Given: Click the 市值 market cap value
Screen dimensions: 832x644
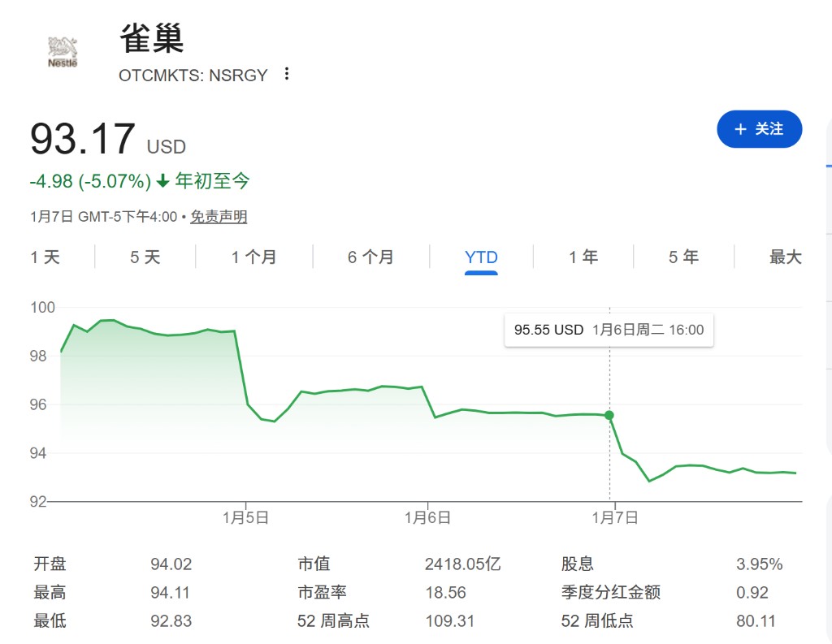Looking at the screenshot, I should pos(462,564).
